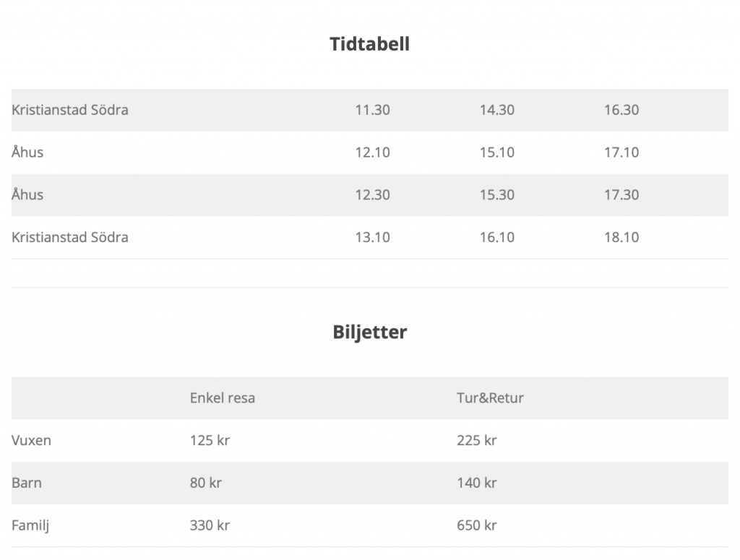
Task: Click the 17.10 time cell
Action: pos(621,152)
